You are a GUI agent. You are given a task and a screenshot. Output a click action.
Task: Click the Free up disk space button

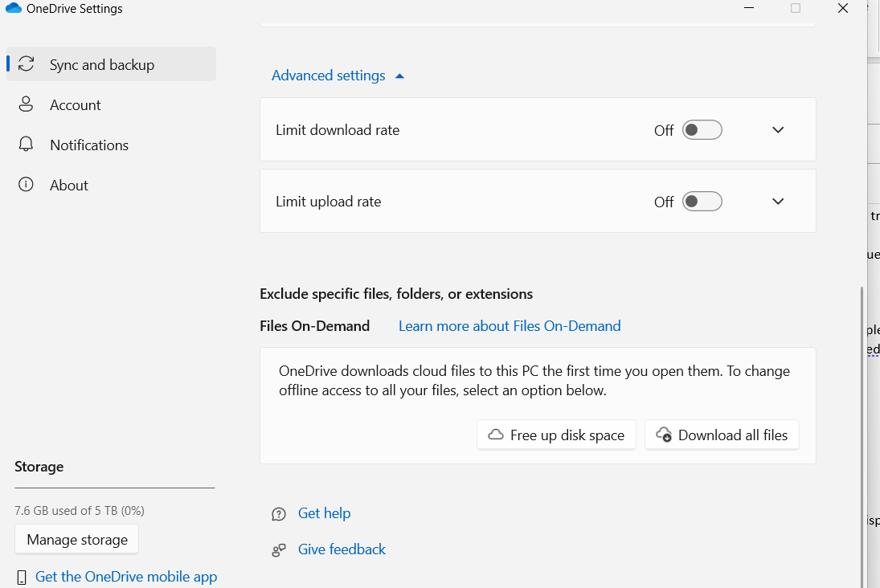(x=556, y=435)
